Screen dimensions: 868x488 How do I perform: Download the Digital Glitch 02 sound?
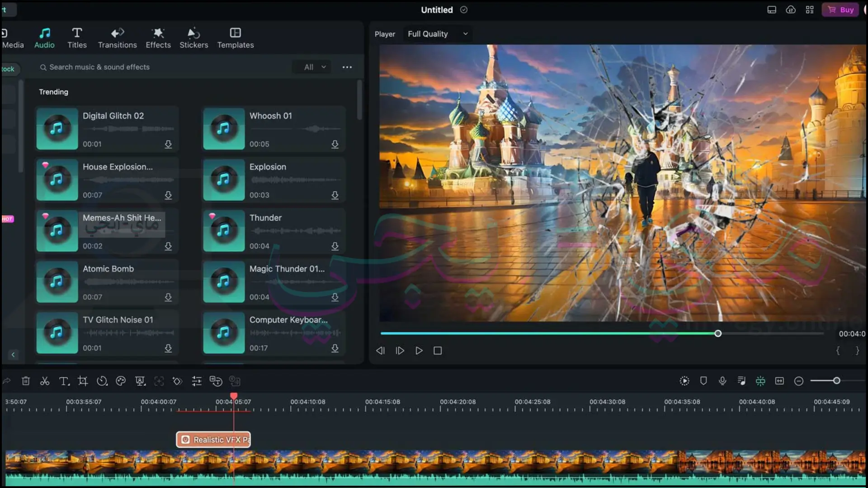168,144
